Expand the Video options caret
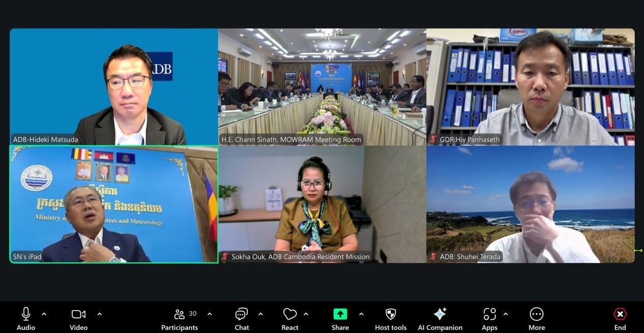The height and width of the screenshot is (333, 644). 99,314
